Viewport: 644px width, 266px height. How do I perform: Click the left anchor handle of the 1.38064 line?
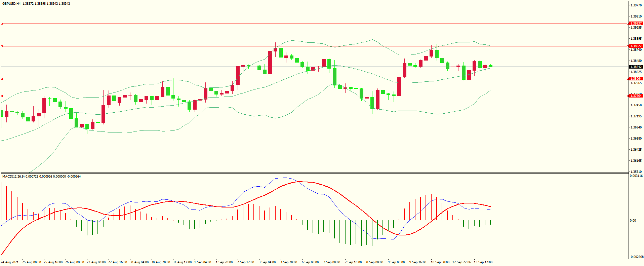click(2, 79)
